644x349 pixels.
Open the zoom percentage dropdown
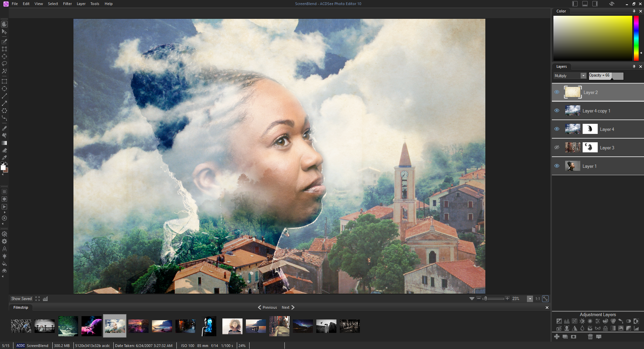pos(530,299)
